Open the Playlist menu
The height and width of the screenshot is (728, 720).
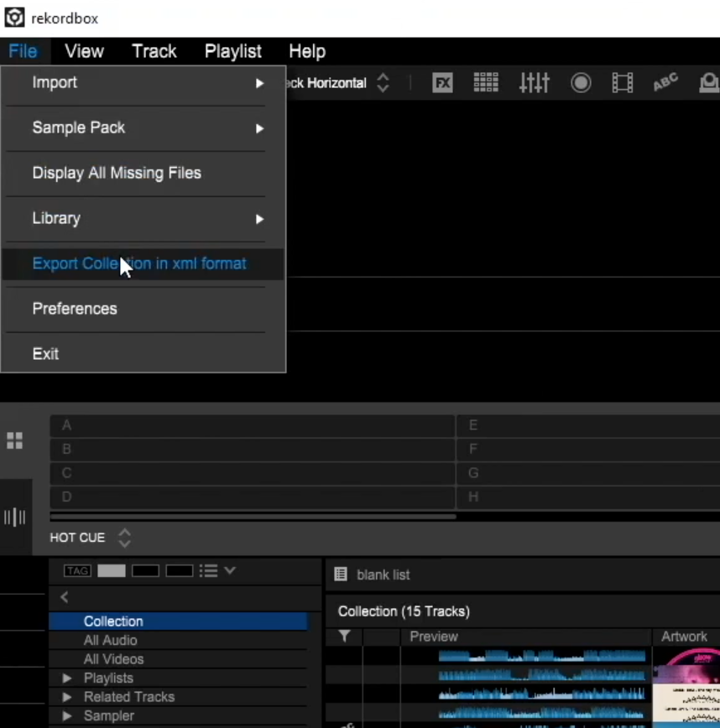pyautogui.click(x=233, y=51)
